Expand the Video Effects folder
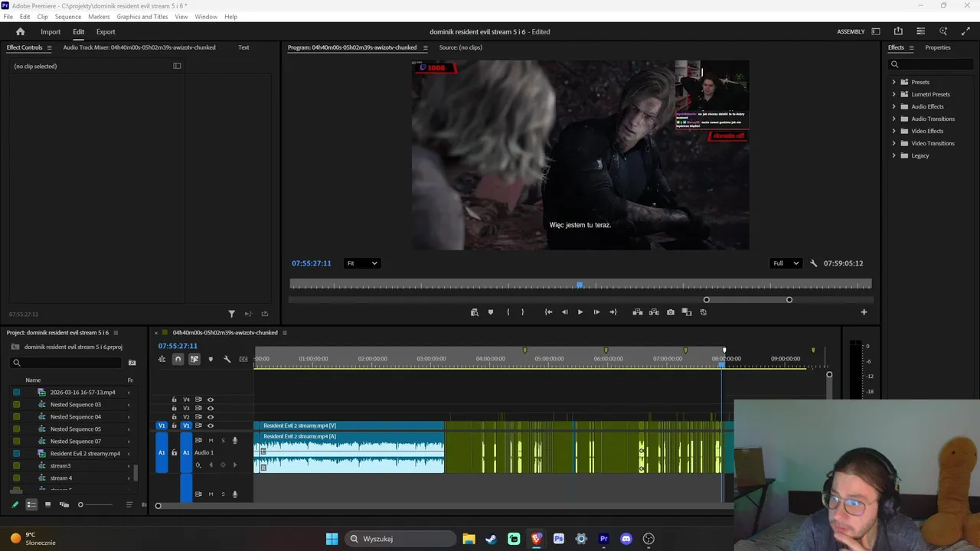The image size is (980, 551). 893,131
